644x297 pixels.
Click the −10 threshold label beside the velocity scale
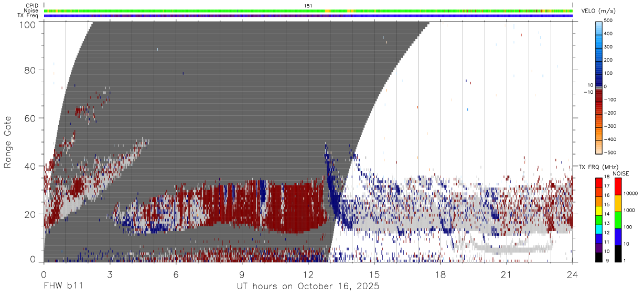[x=588, y=92]
